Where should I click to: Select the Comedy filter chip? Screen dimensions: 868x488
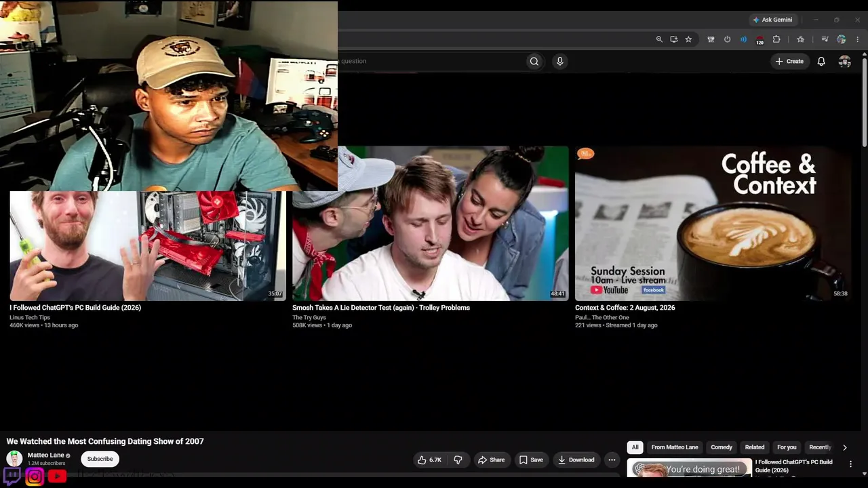pyautogui.click(x=722, y=447)
